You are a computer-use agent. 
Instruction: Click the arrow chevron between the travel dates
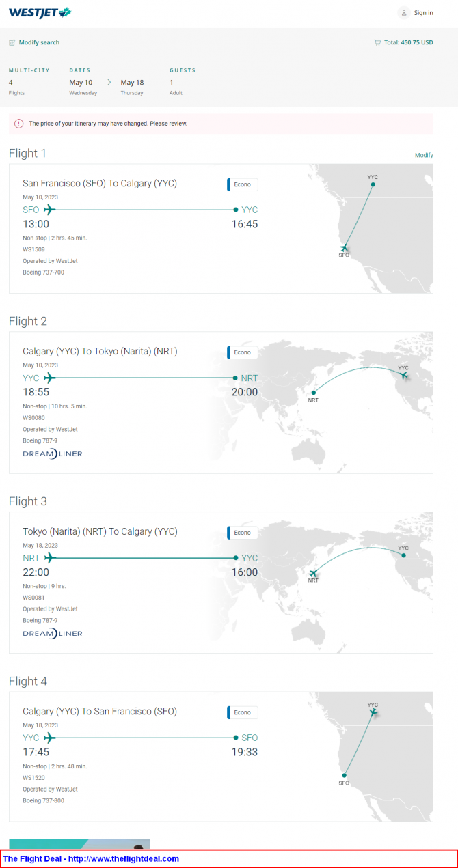click(x=109, y=82)
